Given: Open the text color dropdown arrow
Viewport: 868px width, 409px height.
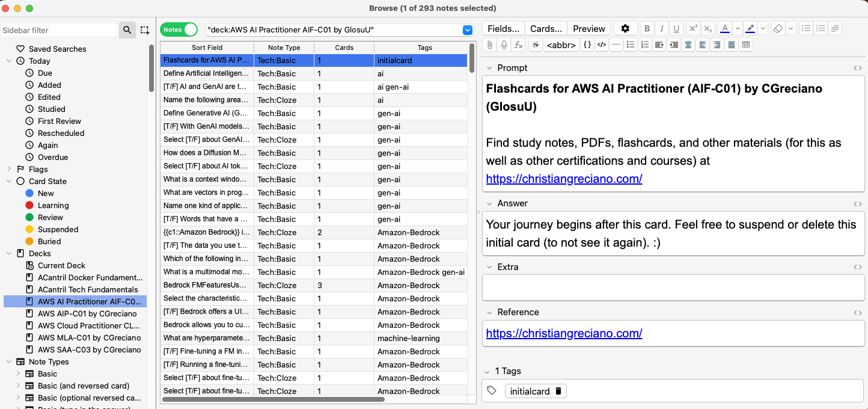Looking at the screenshot, I should click(738, 29).
